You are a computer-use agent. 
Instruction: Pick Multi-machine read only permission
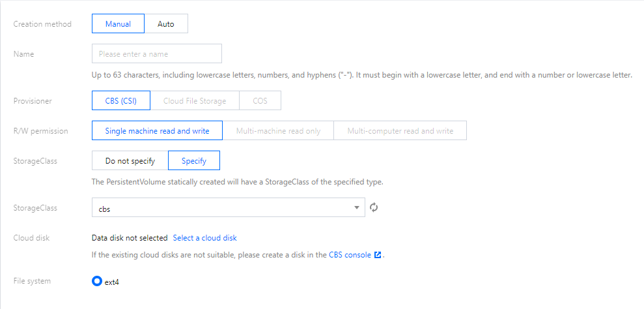point(278,131)
